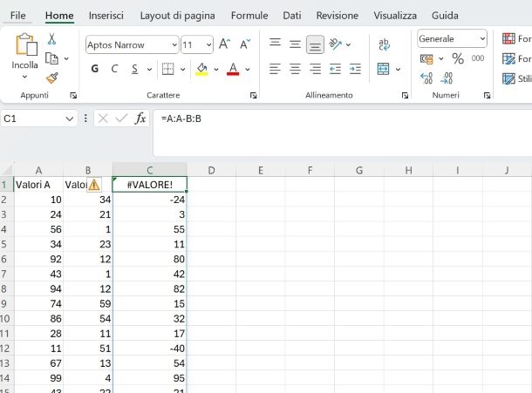532x393 pixels.
Task: Open Carattere dialog launcher
Action: 253,96
